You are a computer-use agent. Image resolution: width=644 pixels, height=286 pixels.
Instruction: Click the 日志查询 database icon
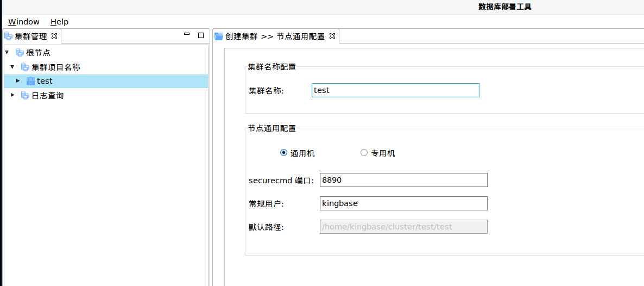coord(25,96)
